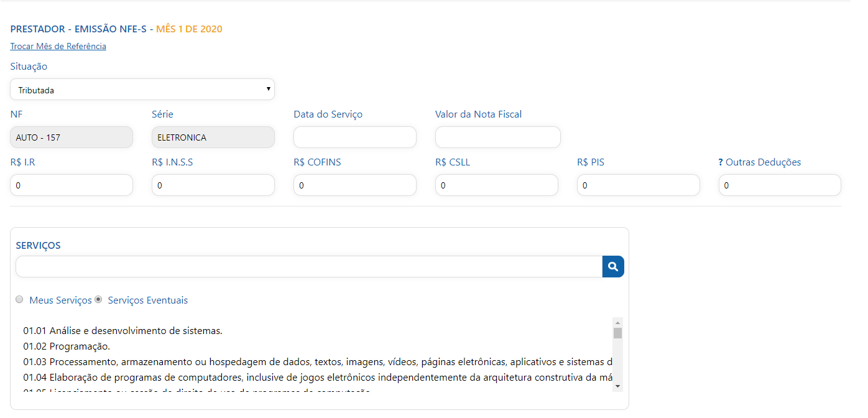The width and height of the screenshot is (868, 418).
Task: Click the MÊS 1 DE 2020 text
Action: click(x=189, y=29)
